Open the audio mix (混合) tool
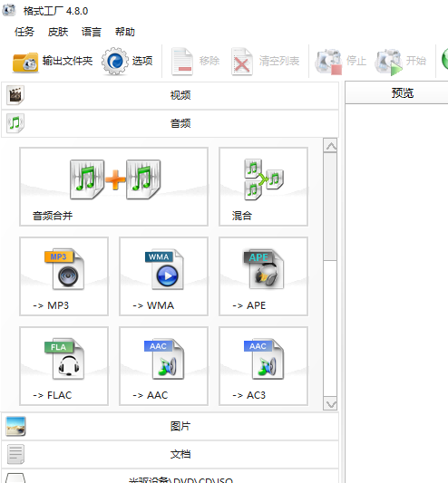 [263, 187]
